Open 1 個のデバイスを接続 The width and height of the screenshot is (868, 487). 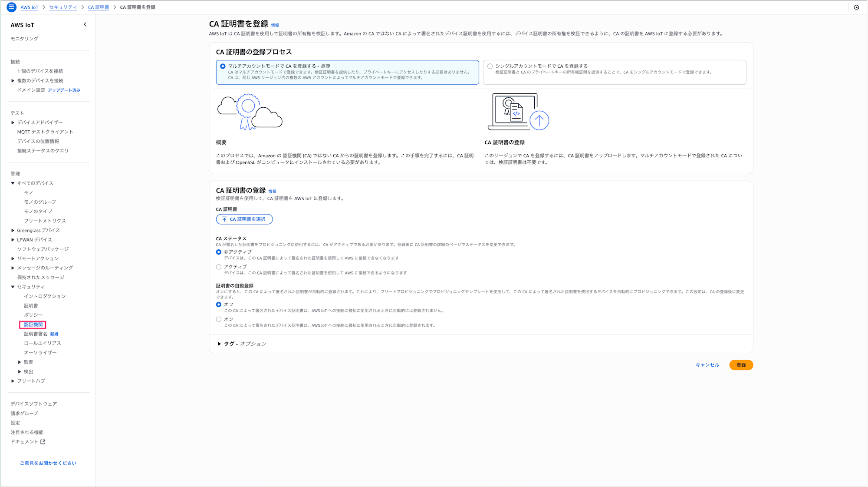coord(40,71)
